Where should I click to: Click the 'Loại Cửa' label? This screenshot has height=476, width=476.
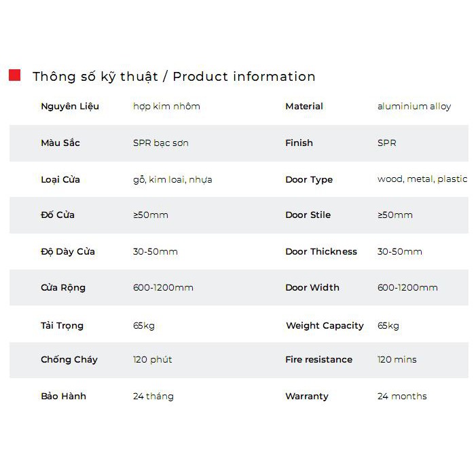point(60,180)
